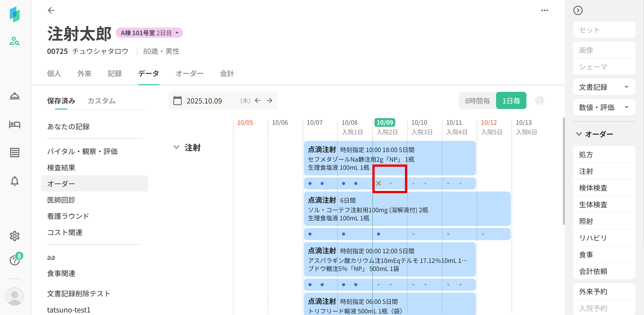The image size is (644, 315).
Task: Open the patient search icon in sidebar
Action: [14, 41]
